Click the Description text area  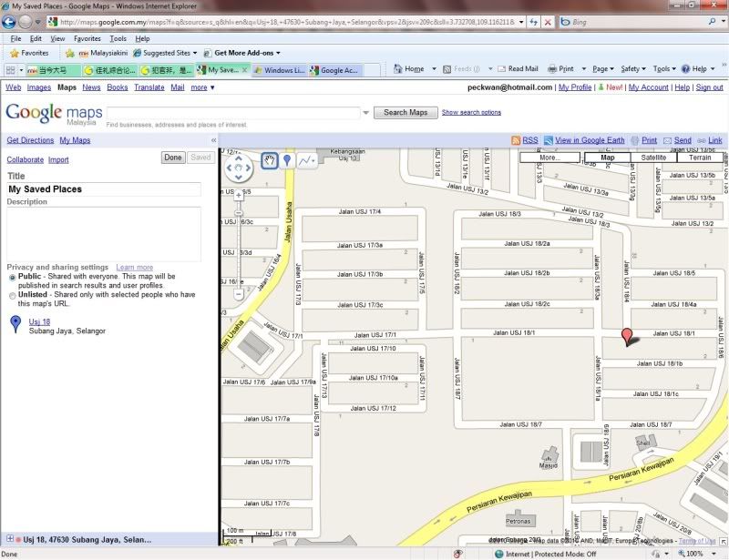point(104,233)
